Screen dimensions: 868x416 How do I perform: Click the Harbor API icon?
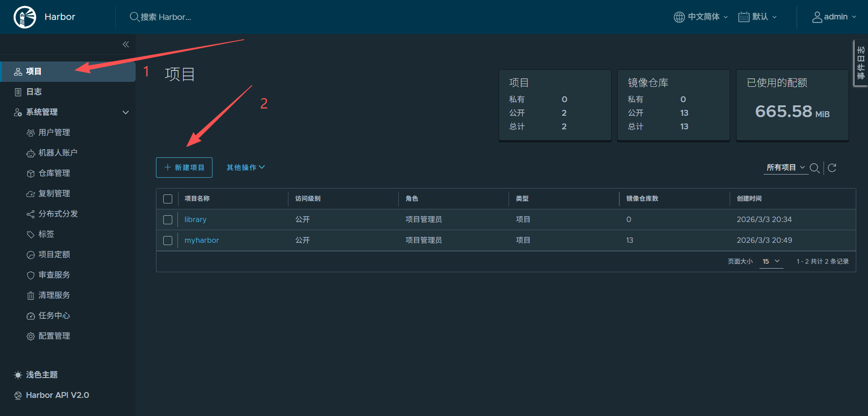[x=18, y=395]
